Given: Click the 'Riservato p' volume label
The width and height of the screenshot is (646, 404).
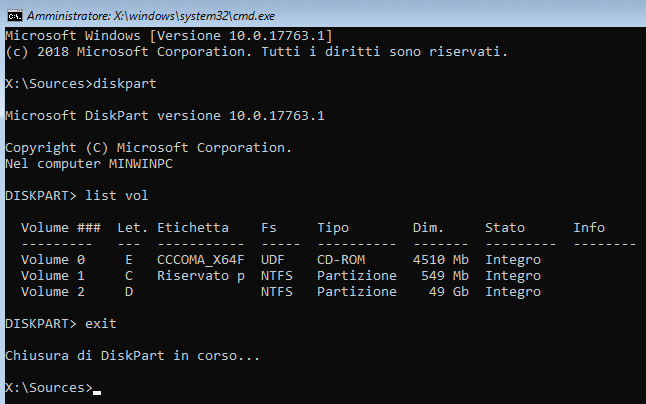Looking at the screenshot, I should click(200, 275).
